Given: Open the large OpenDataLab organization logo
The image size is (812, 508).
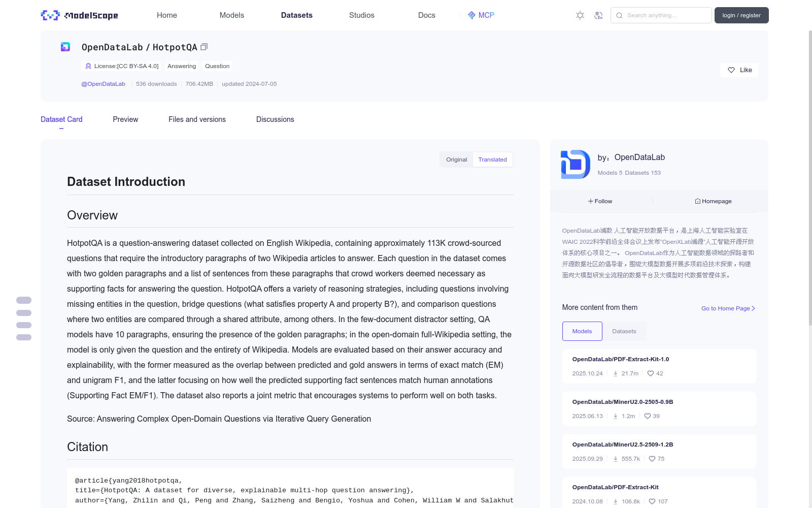Looking at the screenshot, I should pyautogui.click(x=576, y=164).
